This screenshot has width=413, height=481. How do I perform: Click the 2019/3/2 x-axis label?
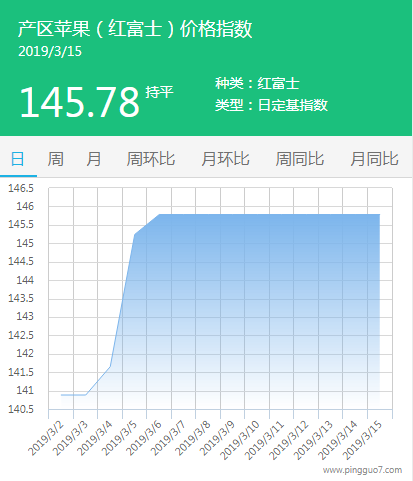[x=46, y=438]
